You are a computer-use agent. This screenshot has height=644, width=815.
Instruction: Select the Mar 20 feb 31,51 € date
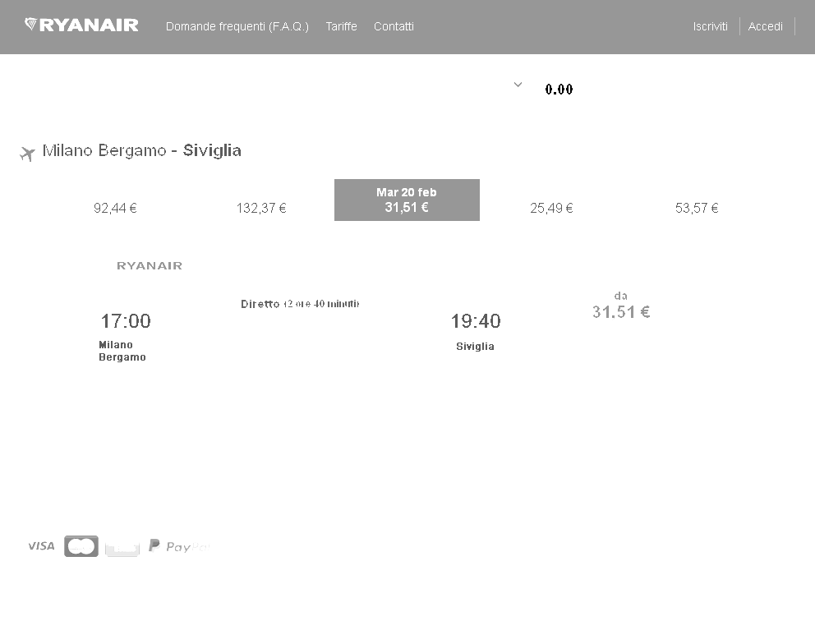click(407, 200)
